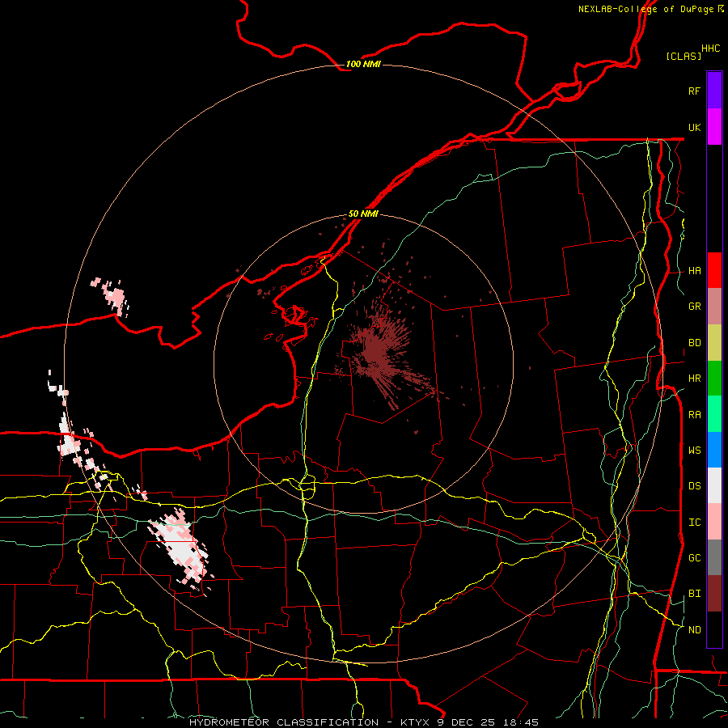
Task: Select the GR legend color block
Action: click(714, 307)
